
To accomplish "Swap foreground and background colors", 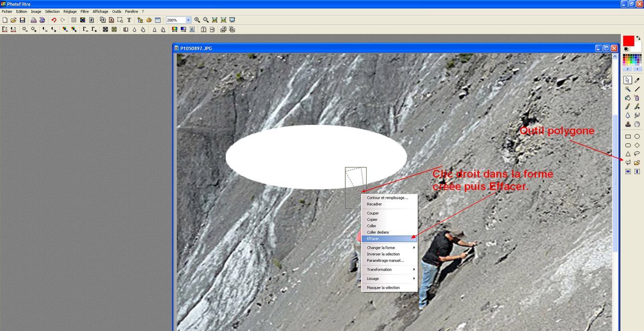I will [x=638, y=38].
